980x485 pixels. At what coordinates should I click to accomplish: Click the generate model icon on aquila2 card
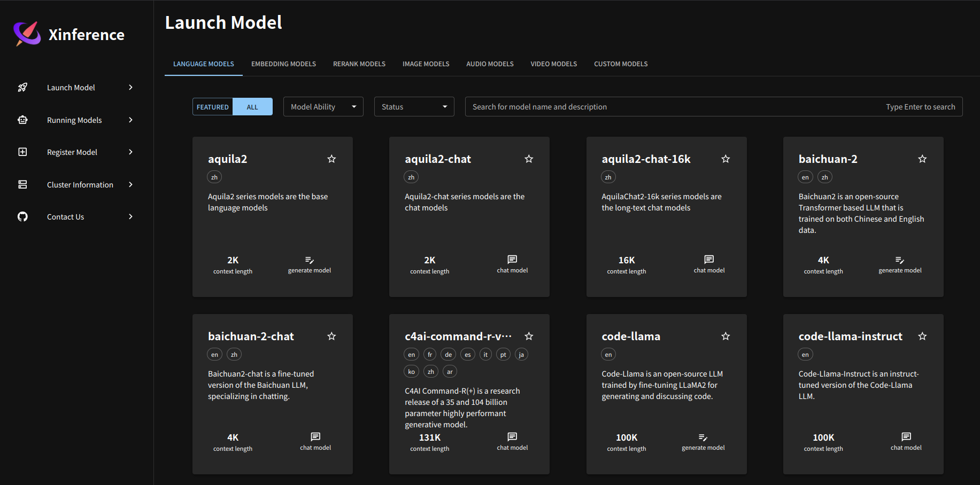pos(310,260)
